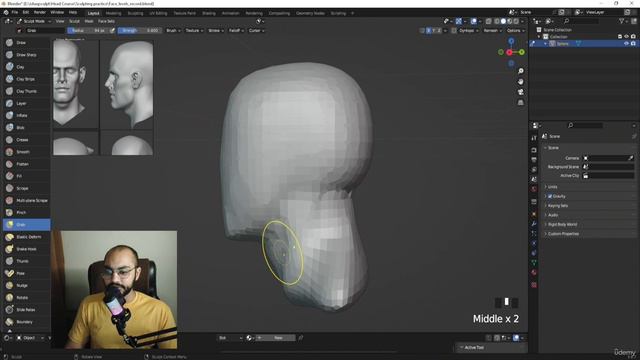Viewport: 640px width, 360px height.
Task: Click the viewport pan hand icon
Action: (x=521, y=82)
